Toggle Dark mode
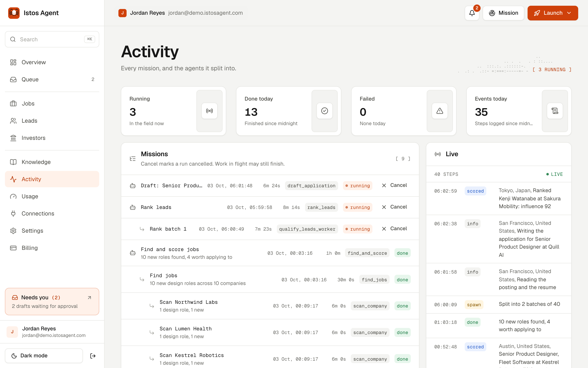Image resolution: width=588 pixels, height=368 pixels. pos(44,356)
